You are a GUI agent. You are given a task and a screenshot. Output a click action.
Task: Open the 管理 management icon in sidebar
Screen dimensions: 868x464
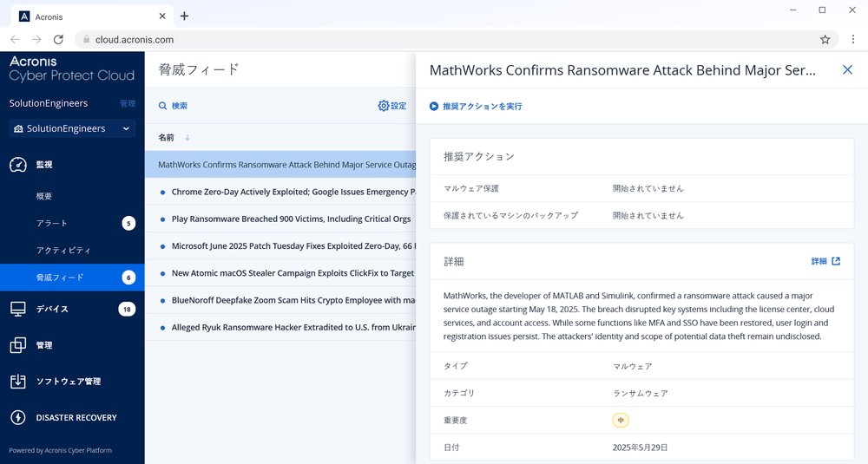18,345
